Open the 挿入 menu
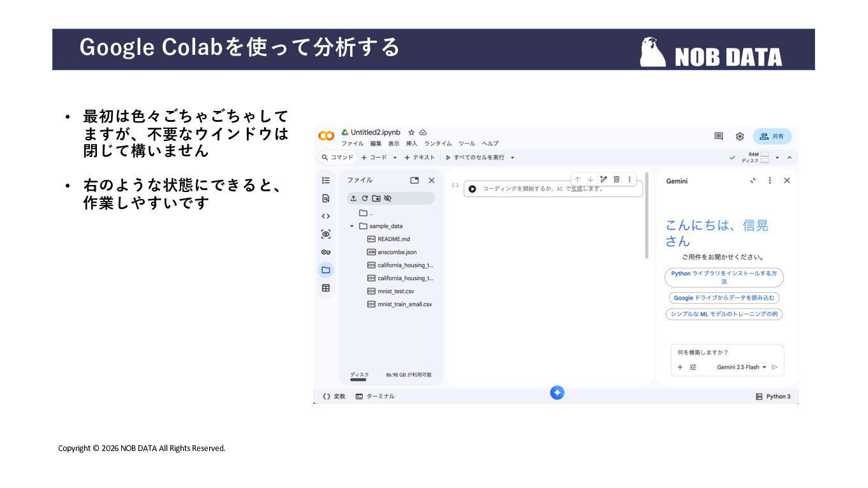The image size is (868, 488). click(412, 144)
